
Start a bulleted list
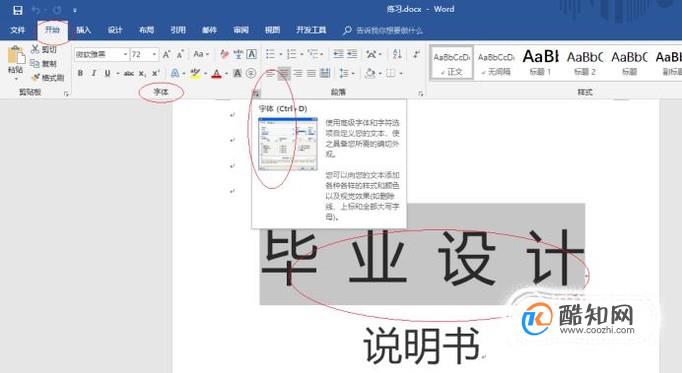(271, 54)
